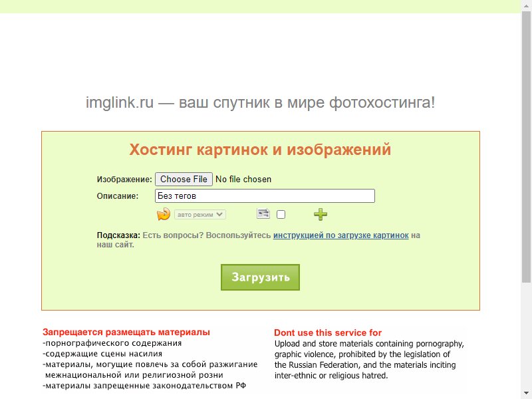Open the image upload instructions link
The image size is (532, 399).
[340, 235]
